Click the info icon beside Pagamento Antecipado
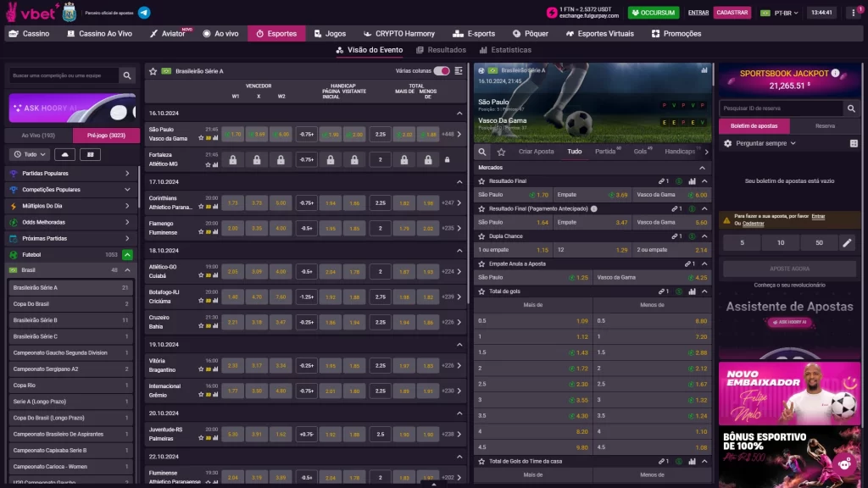868x488 pixels. (594, 208)
